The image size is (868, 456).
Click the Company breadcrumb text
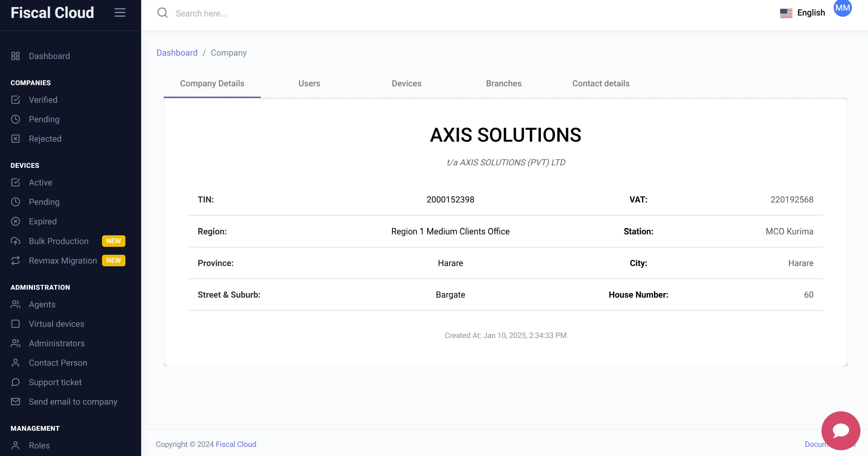pyautogui.click(x=228, y=53)
